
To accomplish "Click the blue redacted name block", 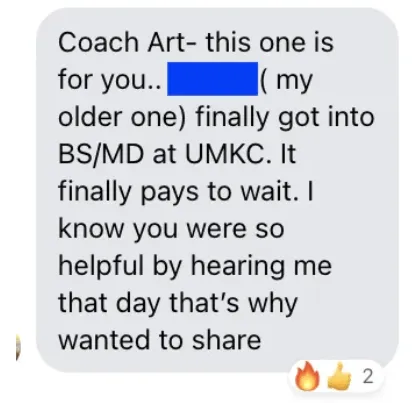I will coord(212,78).
